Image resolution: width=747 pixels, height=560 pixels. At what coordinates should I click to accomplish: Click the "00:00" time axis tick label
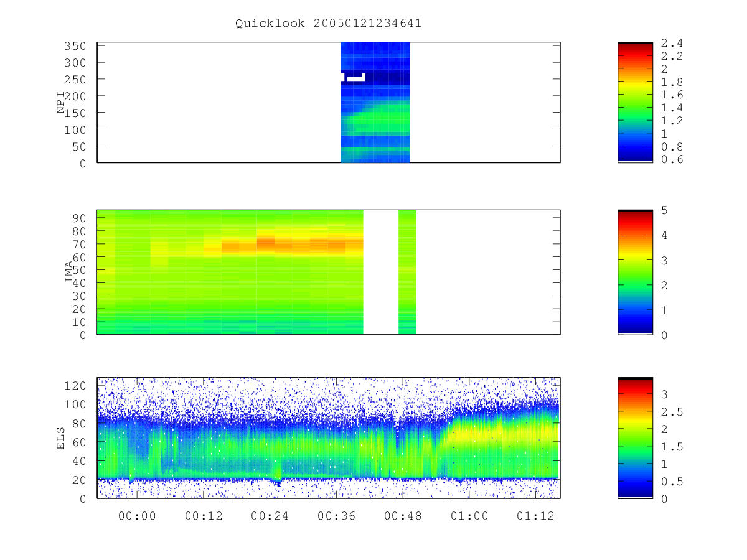pyautogui.click(x=137, y=516)
